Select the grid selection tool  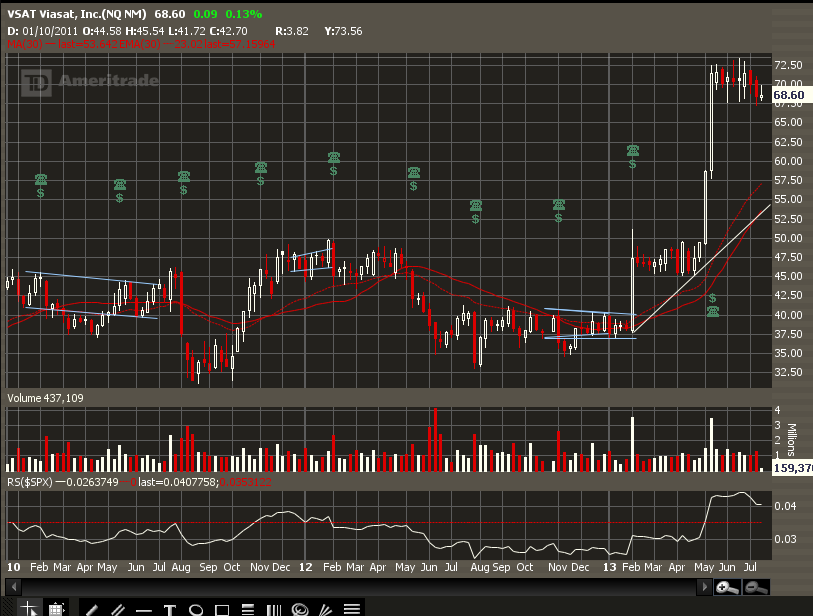56,608
